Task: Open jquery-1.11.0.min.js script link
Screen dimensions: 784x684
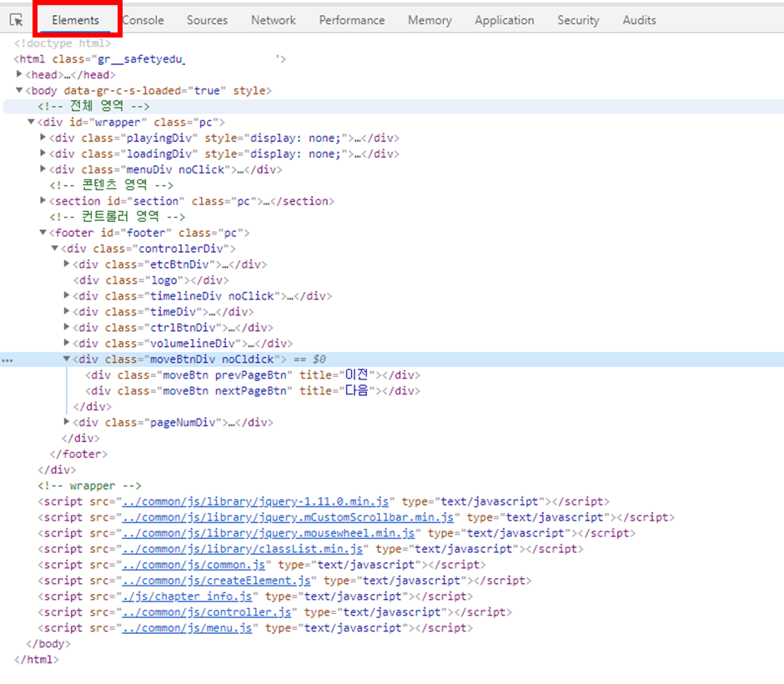Action: tap(255, 501)
